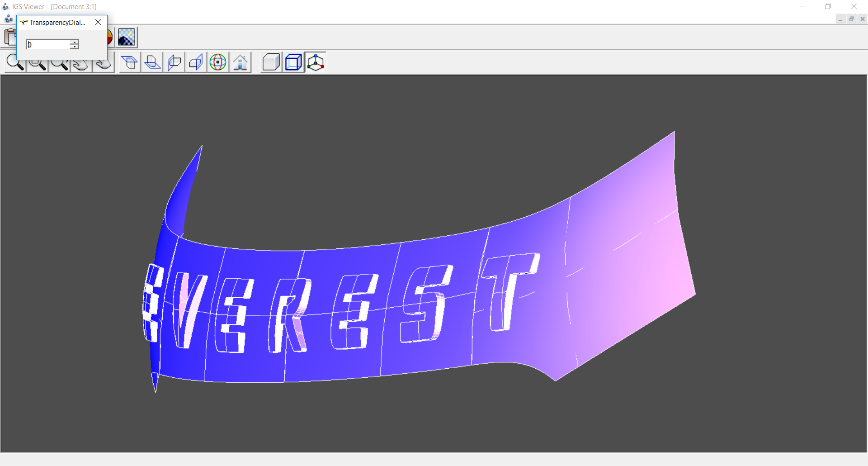The image size is (868, 466).
Task: Increase transparency with spinner up arrow
Action: [x=74, y=42]
